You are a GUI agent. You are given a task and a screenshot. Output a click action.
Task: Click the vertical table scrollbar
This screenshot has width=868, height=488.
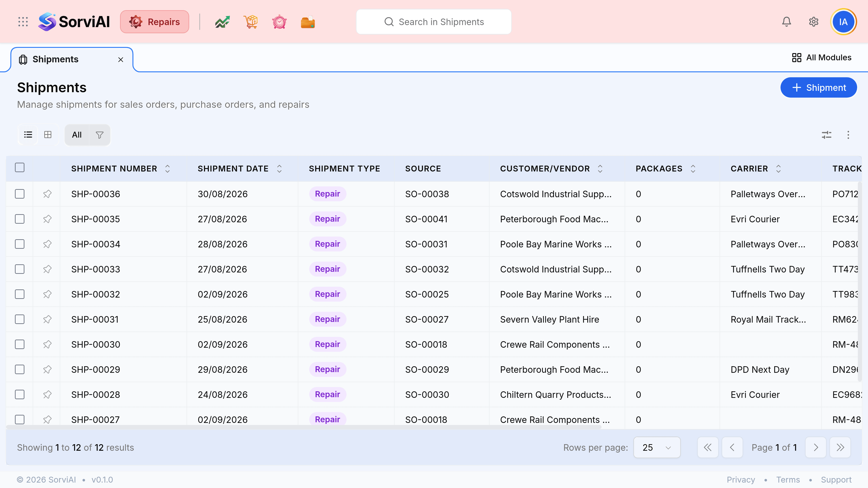pos(860,282)
